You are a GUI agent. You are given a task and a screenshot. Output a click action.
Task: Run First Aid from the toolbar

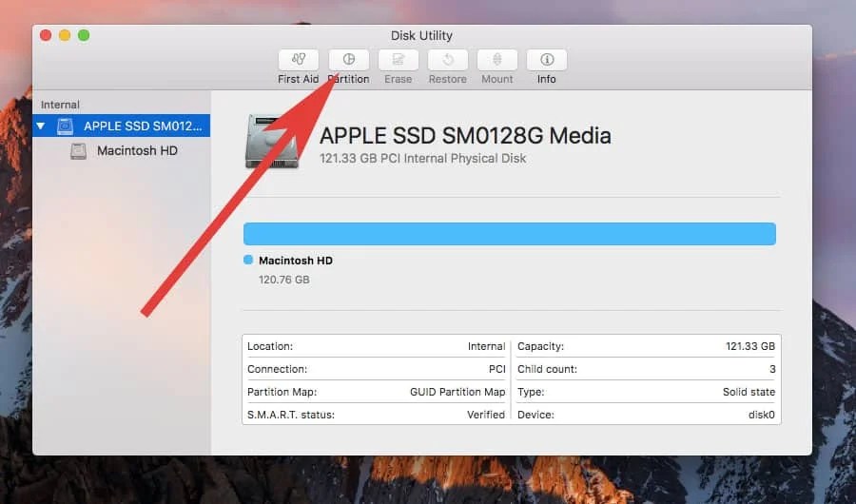pos(298,60)
